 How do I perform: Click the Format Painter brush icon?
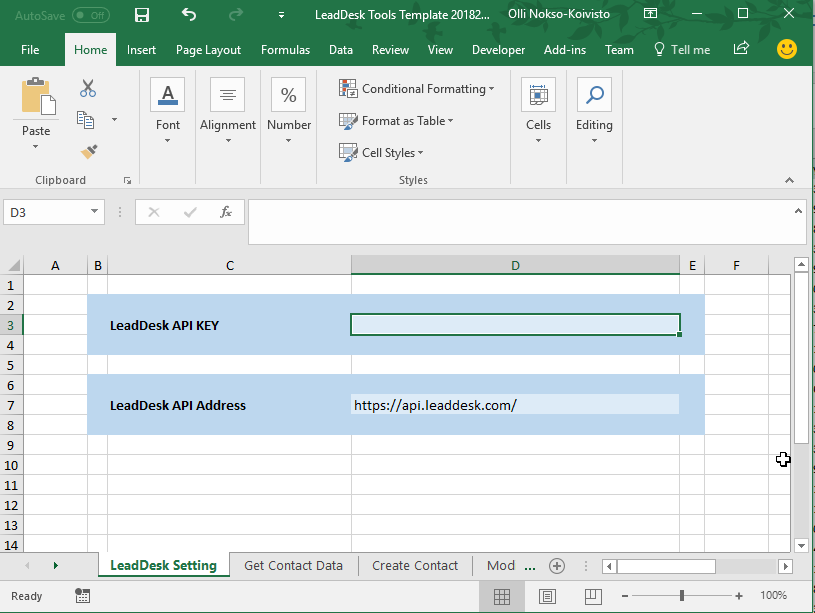pos(88,152)
